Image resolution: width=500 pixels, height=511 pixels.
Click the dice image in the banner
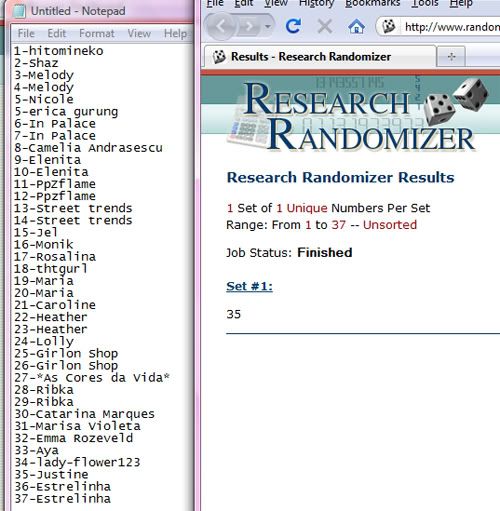(x=456, y=101)
